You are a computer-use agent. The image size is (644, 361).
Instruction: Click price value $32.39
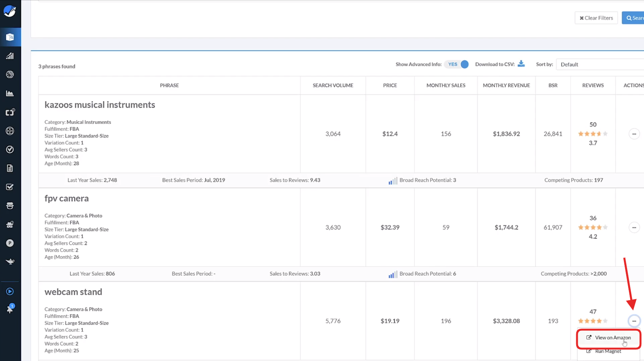click(x=390, y=228)
